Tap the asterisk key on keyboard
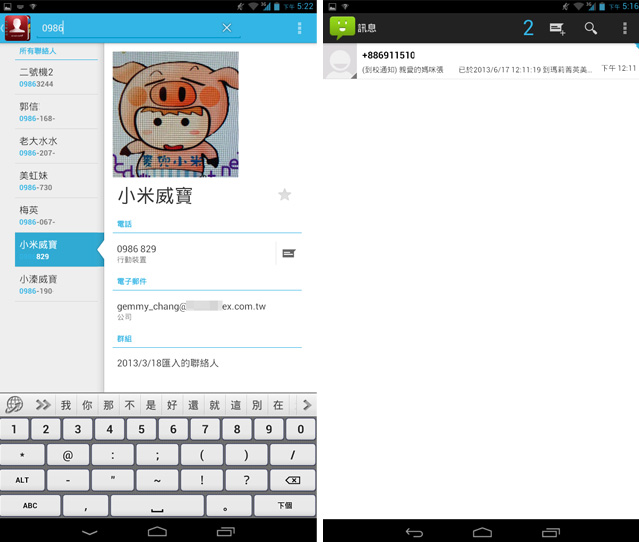 pos(22,455)
